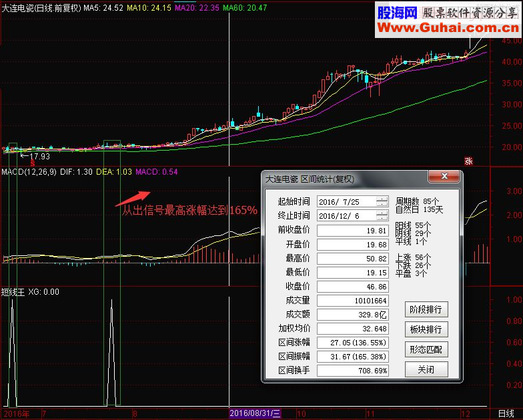
Task: Decrease start date with the down spinner
Action: coord(382,204)
